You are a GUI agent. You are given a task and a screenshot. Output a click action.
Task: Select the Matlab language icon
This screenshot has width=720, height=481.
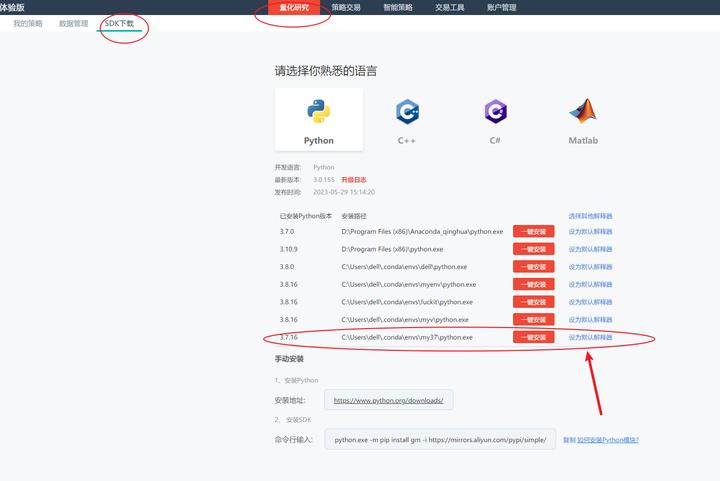tap(583, 111)
